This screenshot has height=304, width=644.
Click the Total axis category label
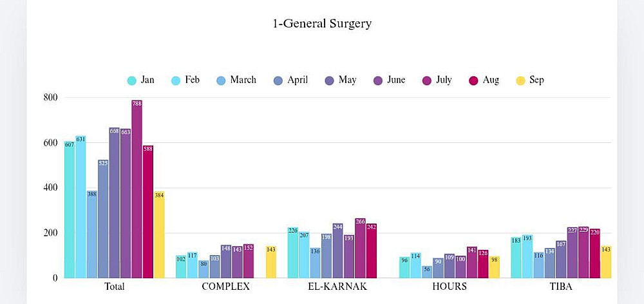pyautogui.click(x=114, y=287)
